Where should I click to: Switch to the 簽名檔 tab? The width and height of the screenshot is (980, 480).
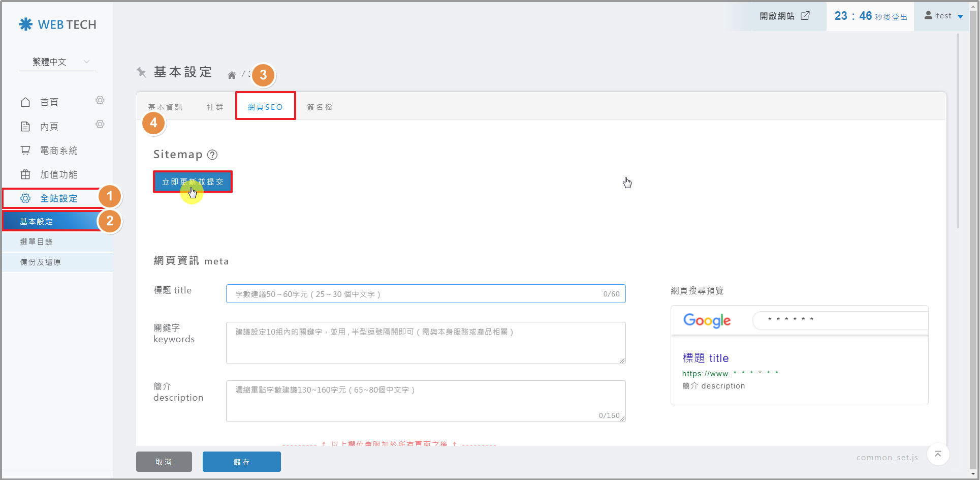[319, 107]
